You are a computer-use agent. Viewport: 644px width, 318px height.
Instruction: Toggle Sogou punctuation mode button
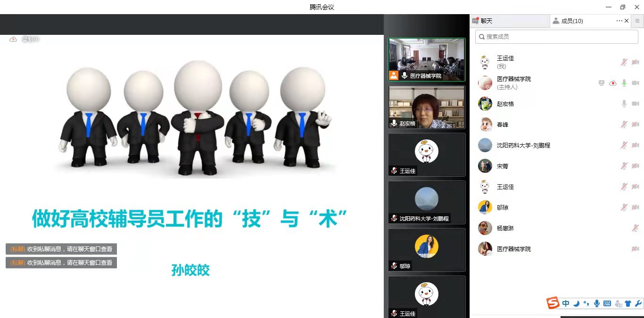pos(586,303)
